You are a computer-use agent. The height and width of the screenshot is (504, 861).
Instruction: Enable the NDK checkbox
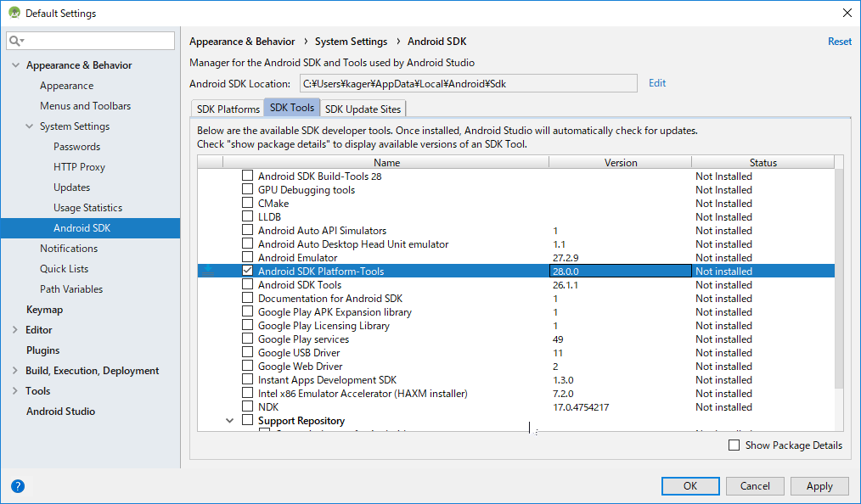pyautogui.click(x=248, y=406)
